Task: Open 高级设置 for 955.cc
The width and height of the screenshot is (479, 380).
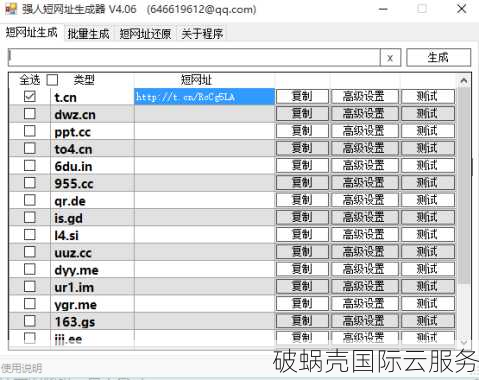Action: (x=365, y=183)
